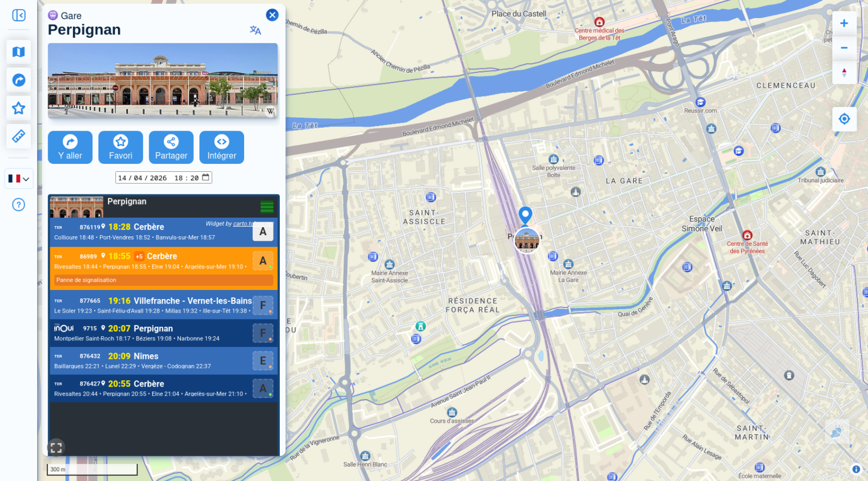The height and width of the screenshot is (481, 868).
Task: Select the ruler measurement tool
Action: 19,136
